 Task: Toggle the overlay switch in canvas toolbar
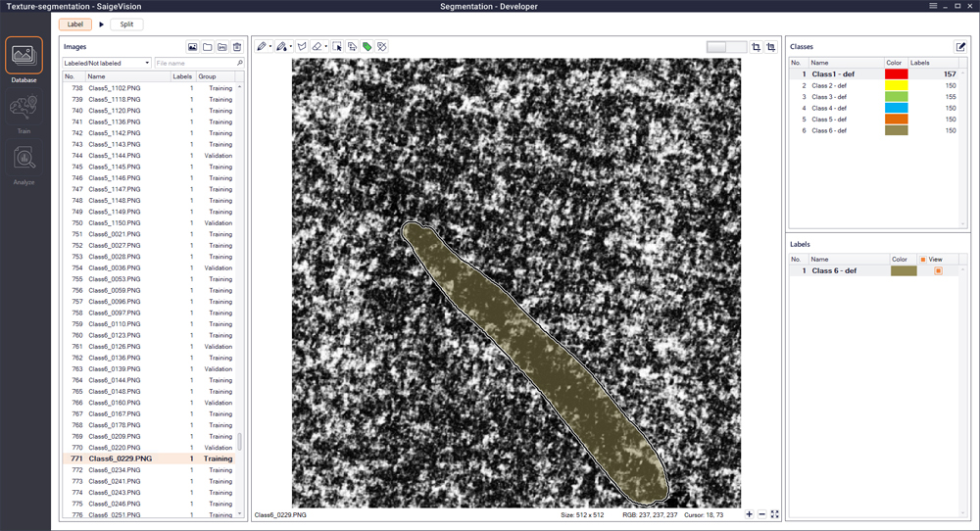coord(726,47)
